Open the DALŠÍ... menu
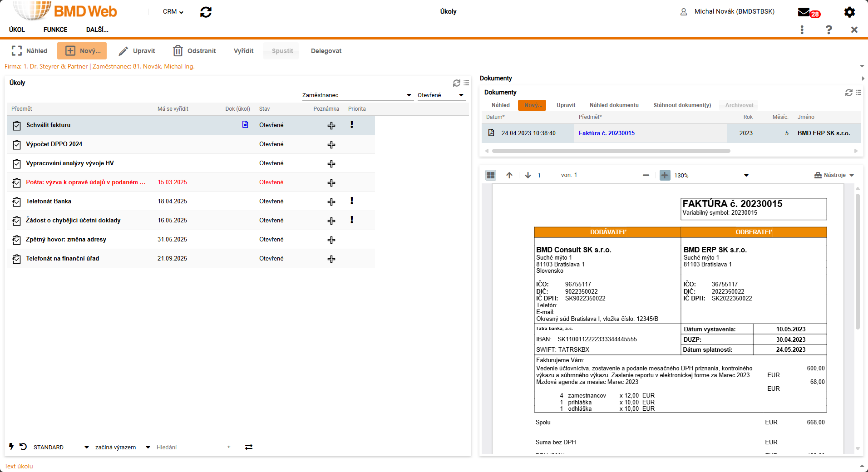This screenshot has width=868, height=472. (97, 29)
